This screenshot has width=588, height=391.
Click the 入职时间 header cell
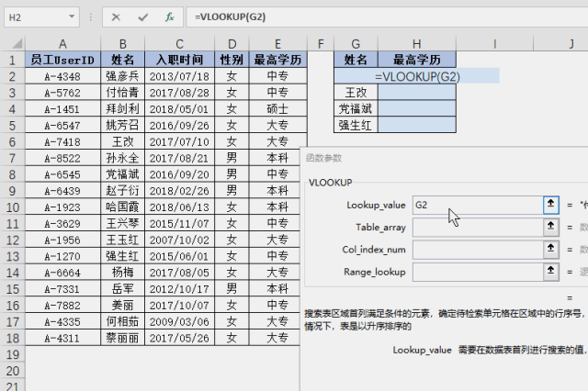point(180,60)
